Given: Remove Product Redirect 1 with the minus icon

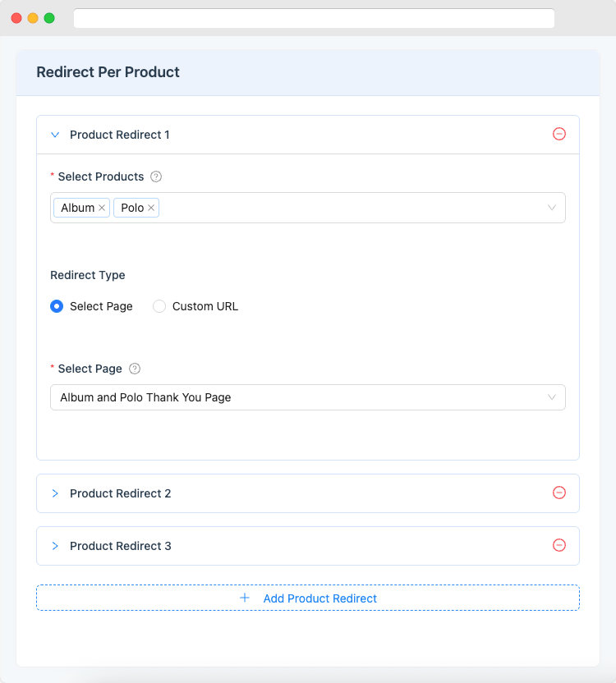Looking at the screenshot, I should (559, 134).
